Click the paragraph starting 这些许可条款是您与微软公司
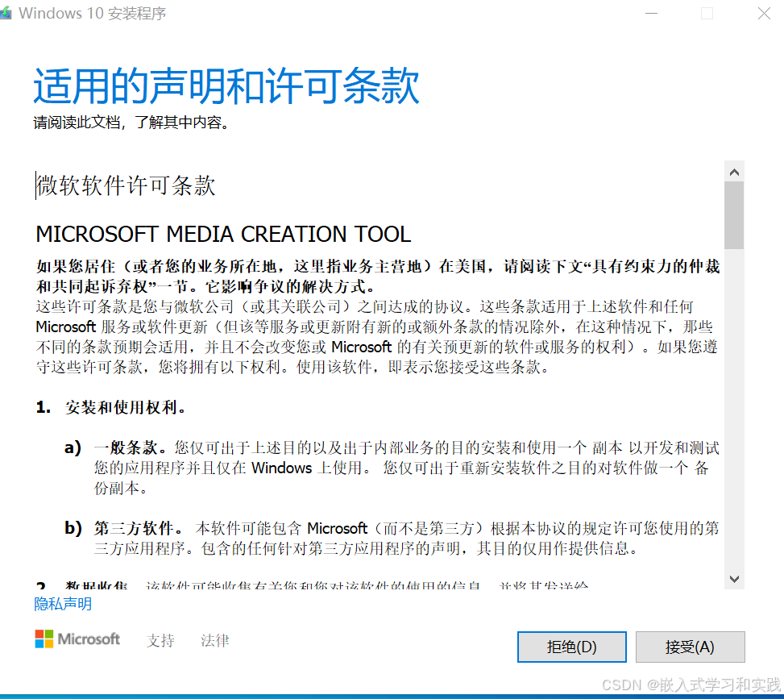The width and height of the screenshot is (784, 699). point(378,337)
